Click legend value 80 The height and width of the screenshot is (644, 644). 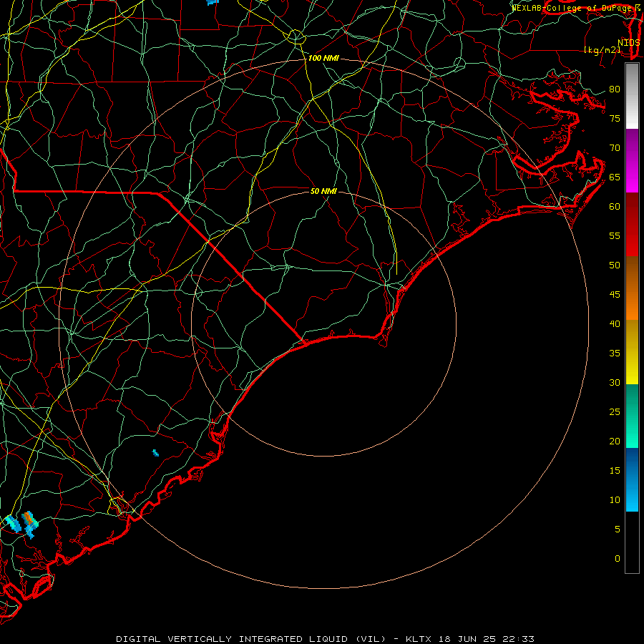pos(615,89)
